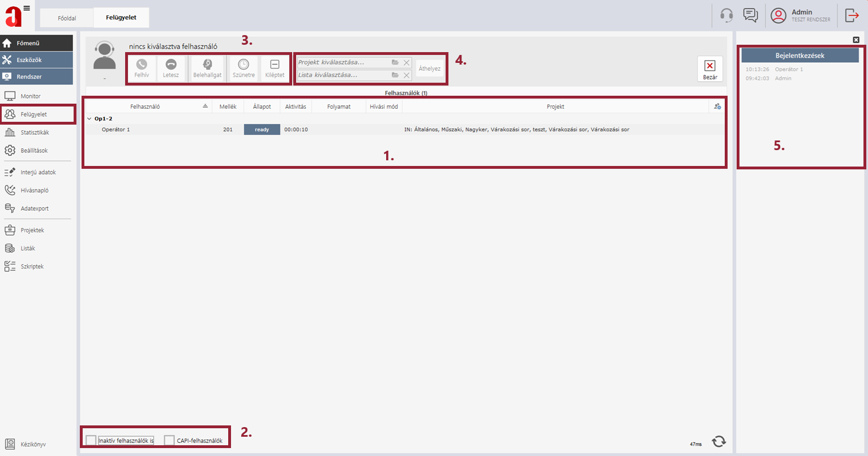Click the Áthelyez button
This screenshot has height=456, width=868.
click(x=430, y=69)
